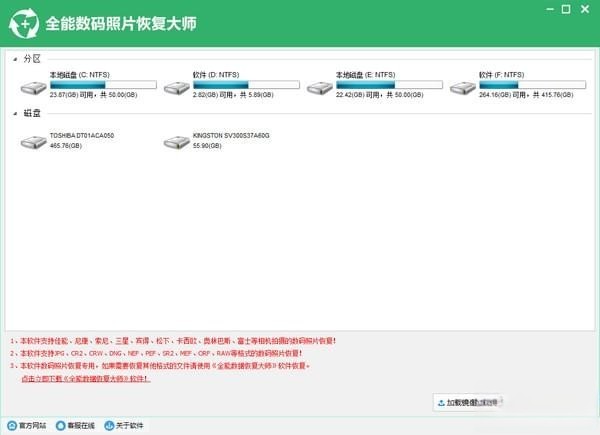Click the 磁盘 section heading
The height and width of the screenshot is (435, 600).
pyautogui.click(x=32, y=113)
